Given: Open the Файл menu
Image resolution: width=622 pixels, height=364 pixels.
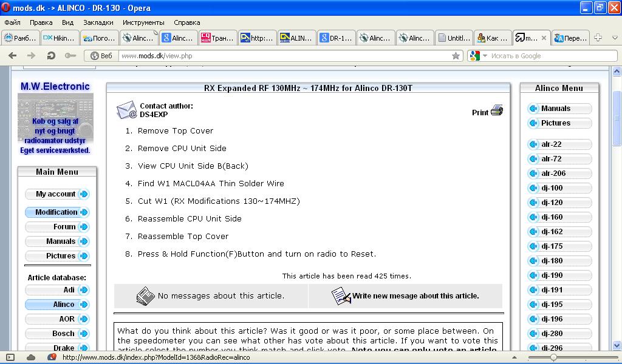Looking at the screenshot, I should 12,22.
